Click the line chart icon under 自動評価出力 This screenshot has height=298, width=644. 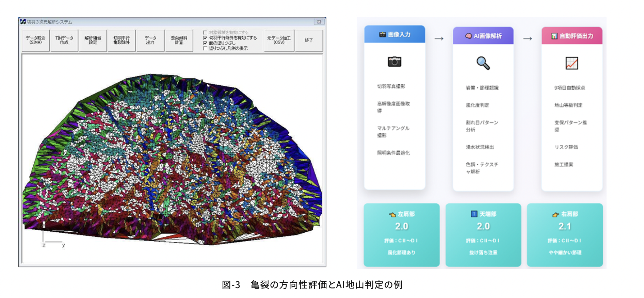click(571, 63)
